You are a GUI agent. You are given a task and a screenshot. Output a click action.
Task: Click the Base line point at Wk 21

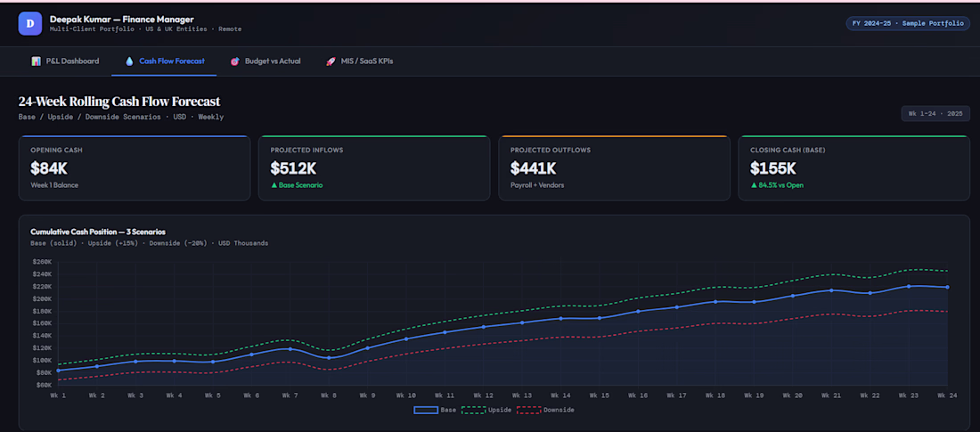(x=831, y=290)
